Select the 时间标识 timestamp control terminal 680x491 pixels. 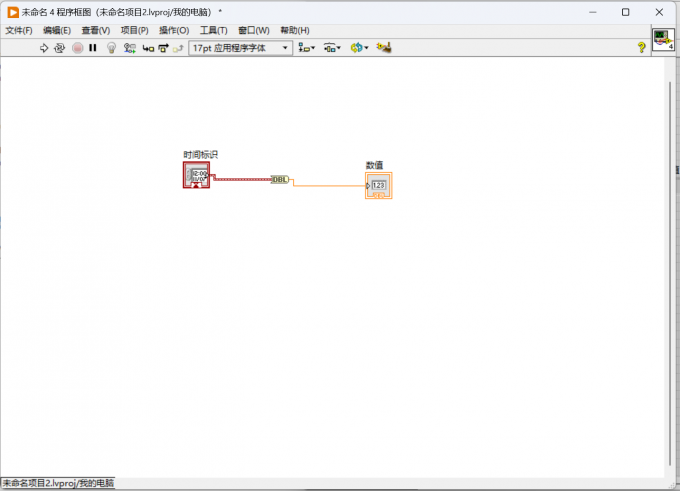click(196, 175)
